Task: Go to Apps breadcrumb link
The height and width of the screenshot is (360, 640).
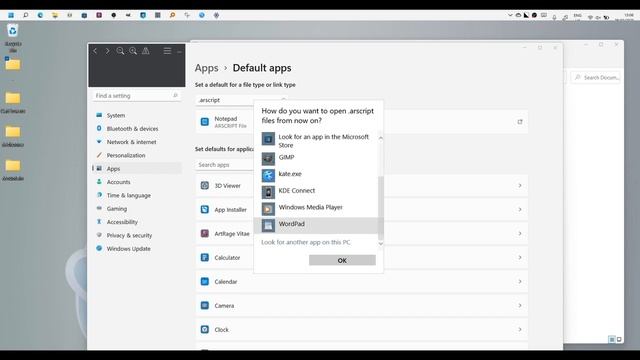Action: (207, 68)
